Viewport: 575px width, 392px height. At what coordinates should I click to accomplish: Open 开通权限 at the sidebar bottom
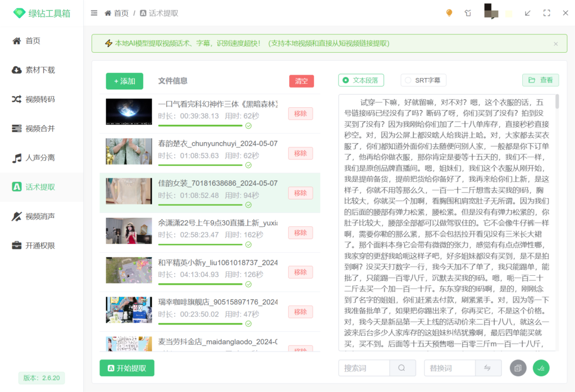pyautogui.click(x=41, y=245)
